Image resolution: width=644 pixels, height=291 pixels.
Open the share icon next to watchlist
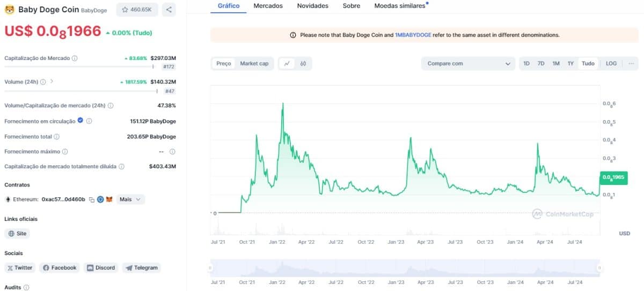pyautogui.click(x=169, y=10)
